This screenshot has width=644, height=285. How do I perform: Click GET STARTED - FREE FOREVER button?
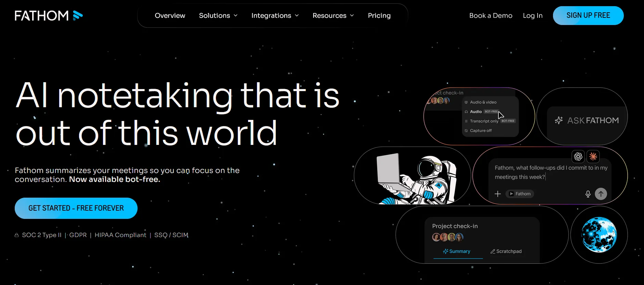tap(76, 208)
